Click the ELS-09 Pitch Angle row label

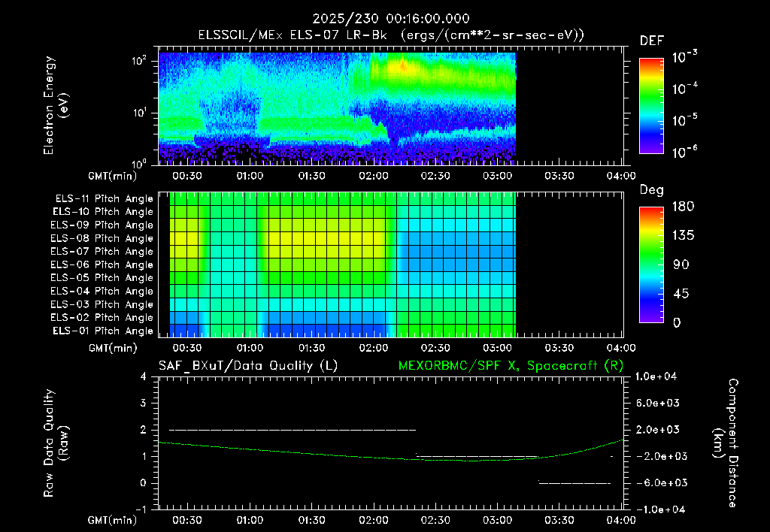[102, 225]
